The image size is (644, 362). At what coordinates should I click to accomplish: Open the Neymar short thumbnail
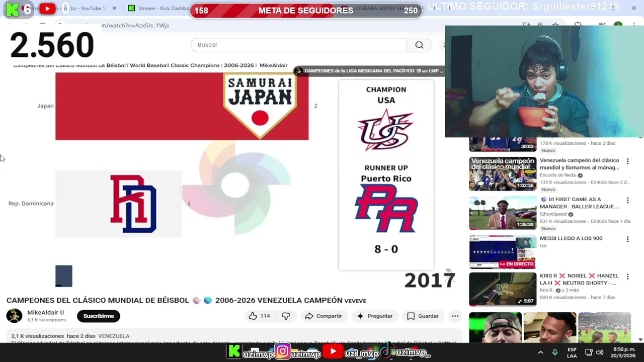click(550, 327)
